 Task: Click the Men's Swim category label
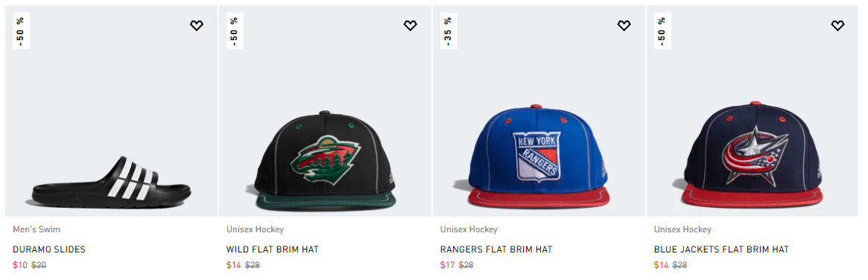coord(37,229)
